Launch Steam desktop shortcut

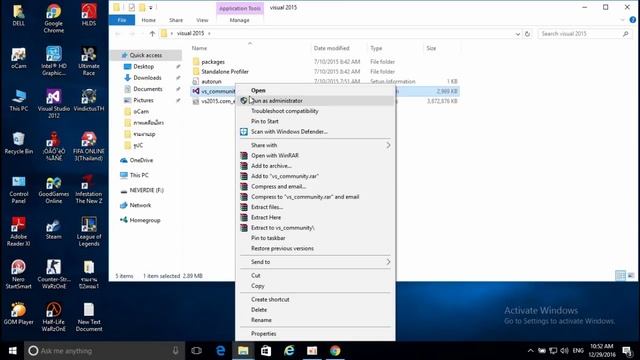click(53, 229)
